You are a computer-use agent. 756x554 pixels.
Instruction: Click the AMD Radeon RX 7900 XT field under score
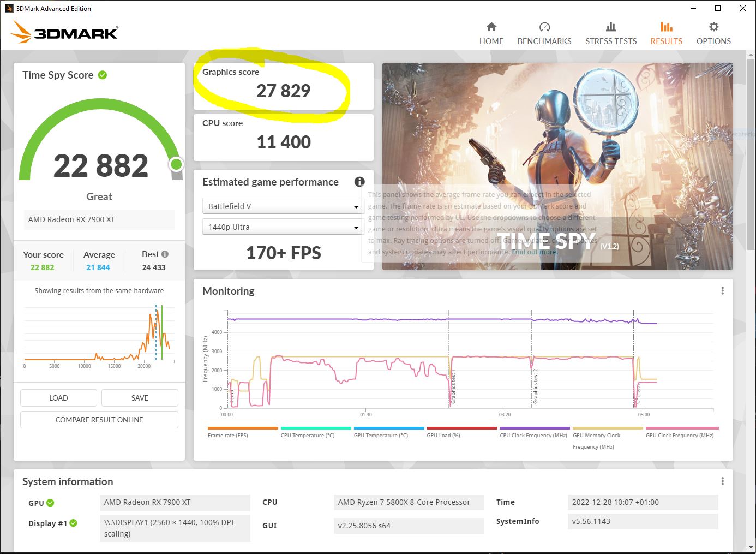(x=99, y=219)
